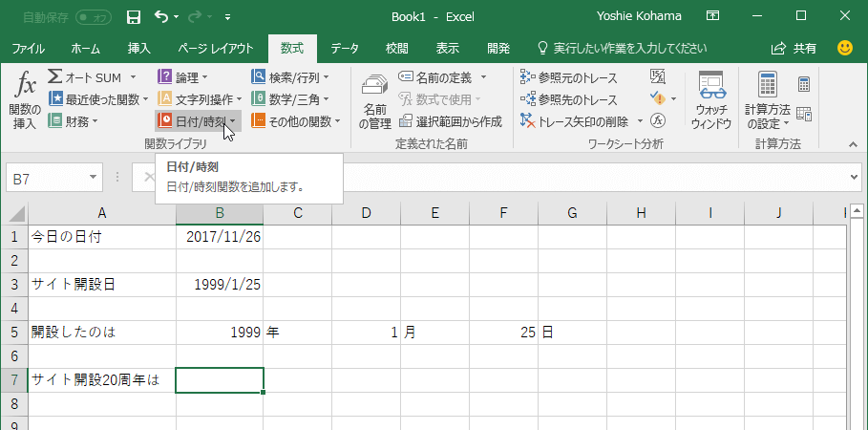This screenshot has height=430, width=868.
Task: Click the Calculate Now calculator icon
Action: click(803, 84)
